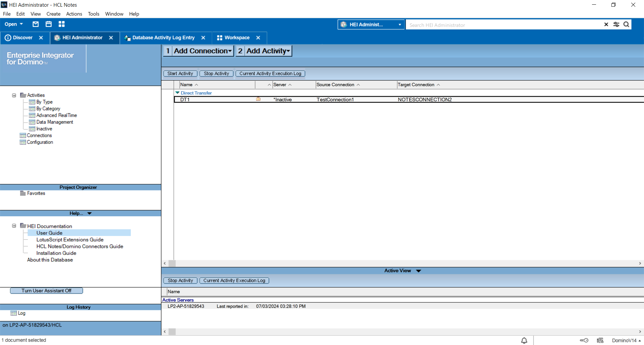Open the HEI Administ... search scope dropdown
The height and width of the screenshot is (345, 644).
pyautogui.click(x=371, y=24)
